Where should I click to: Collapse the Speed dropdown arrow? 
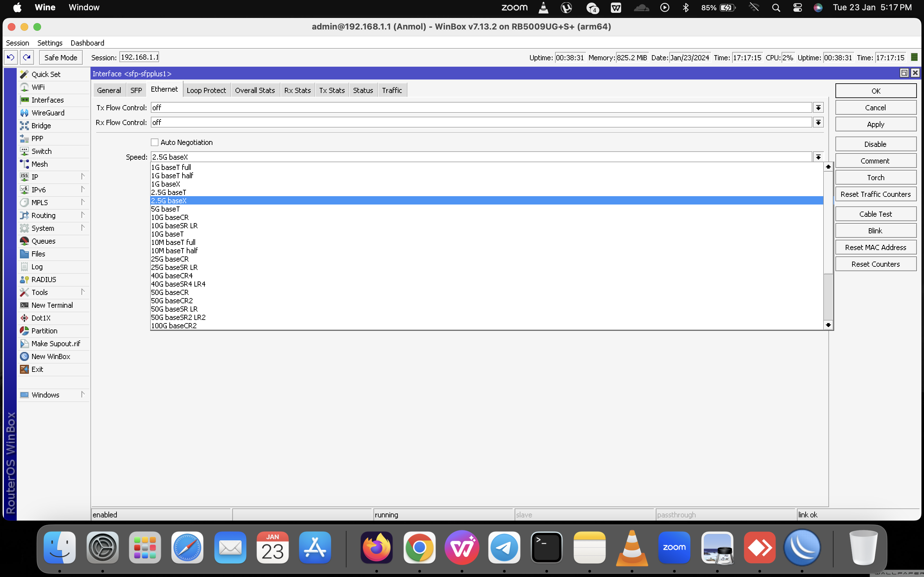click(x=818, y=157)
